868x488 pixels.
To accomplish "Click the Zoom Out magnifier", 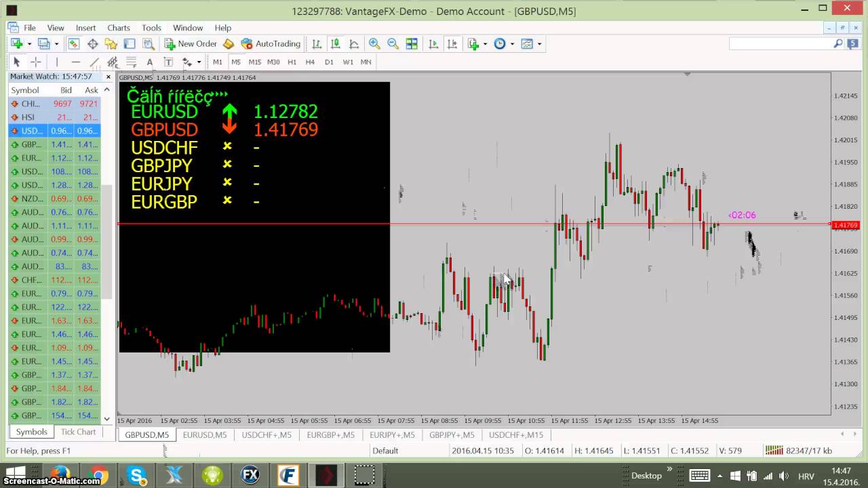I will point(393,43).
